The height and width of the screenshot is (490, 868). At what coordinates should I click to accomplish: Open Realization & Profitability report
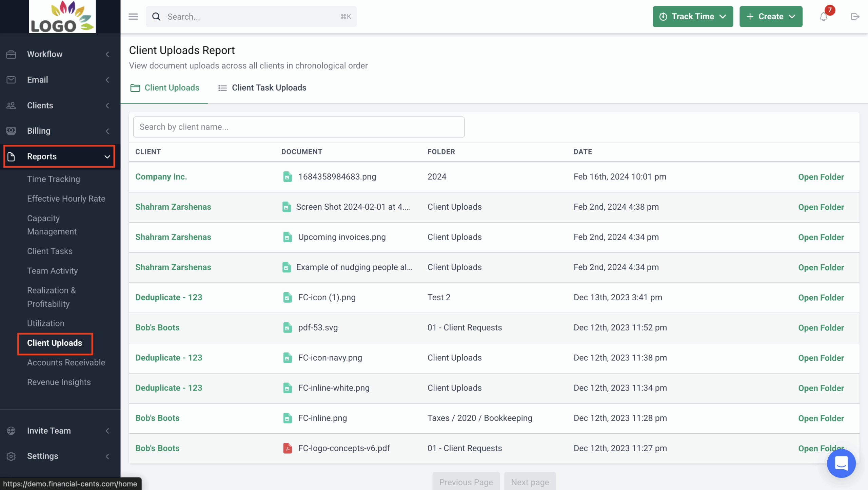pyautogui.click(x=52, y=297)
